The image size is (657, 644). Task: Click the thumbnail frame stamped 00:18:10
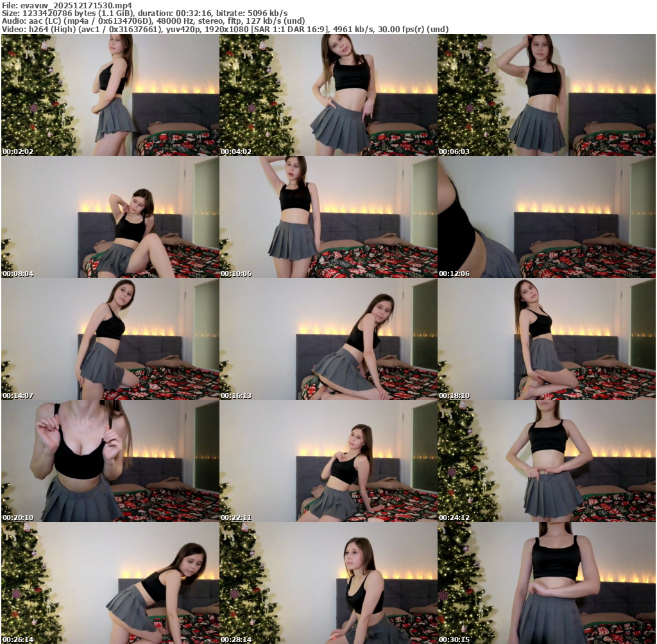pos(547,339)
